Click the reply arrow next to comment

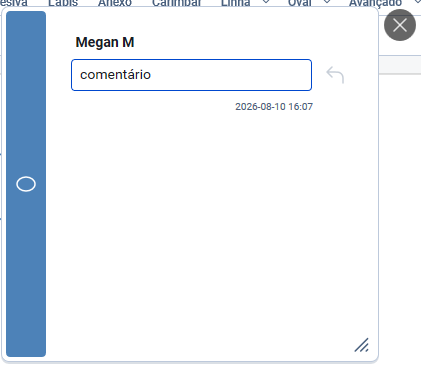click(x=335, y=75)
